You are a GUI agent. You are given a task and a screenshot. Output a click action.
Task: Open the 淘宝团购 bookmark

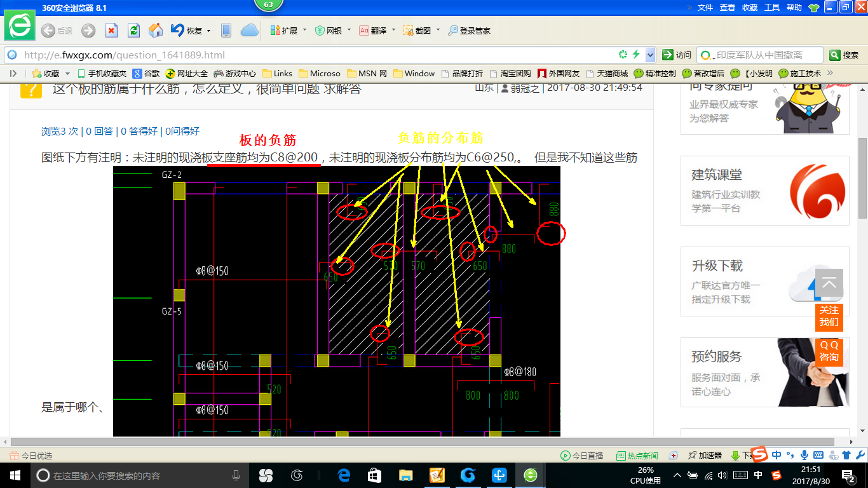[510, 74]
